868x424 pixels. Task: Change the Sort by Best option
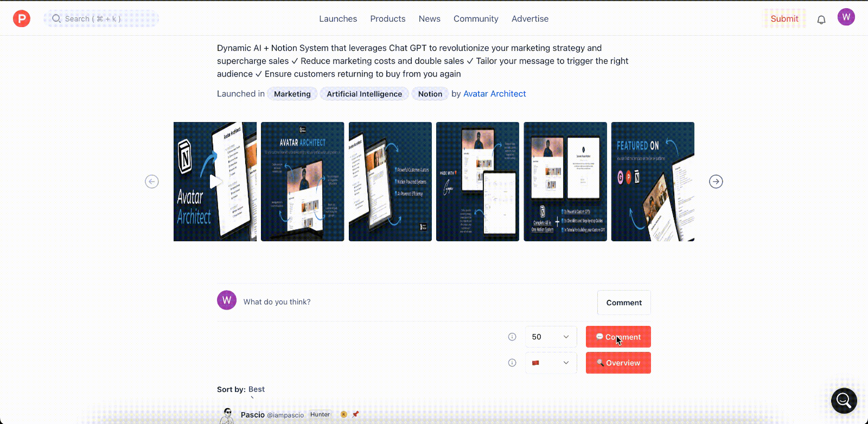point(256,389)
